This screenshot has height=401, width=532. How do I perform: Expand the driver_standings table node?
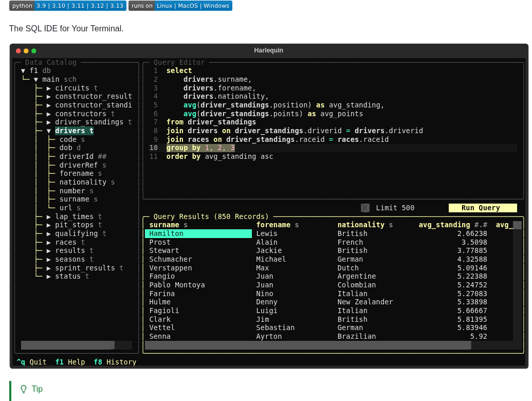click(x=49, y=122)
